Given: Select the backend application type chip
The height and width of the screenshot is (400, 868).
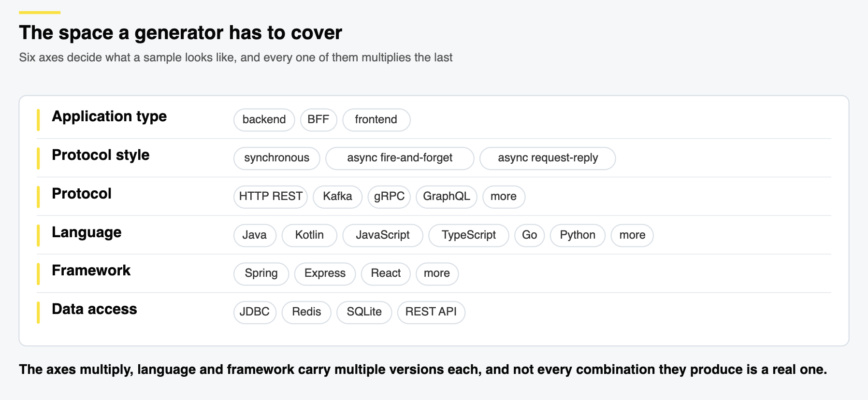Looking at the screenshot, I should [264, 120].
